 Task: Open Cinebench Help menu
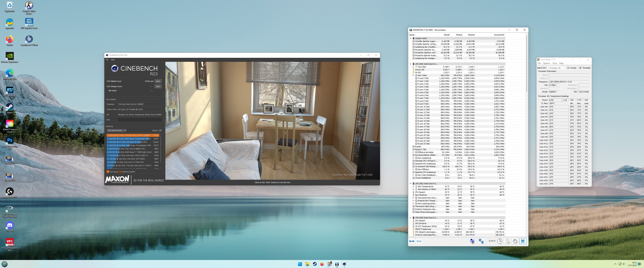113,60
